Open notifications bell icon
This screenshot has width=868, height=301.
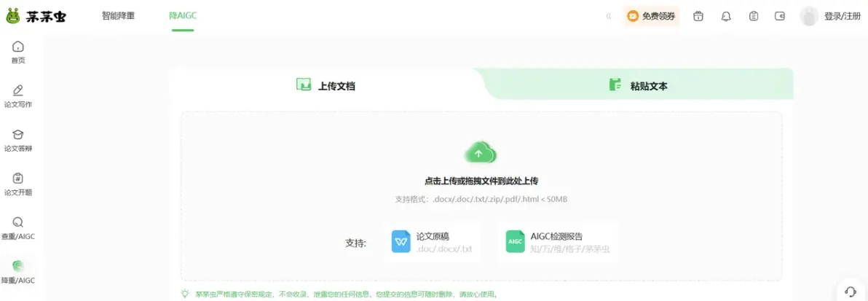726,16
